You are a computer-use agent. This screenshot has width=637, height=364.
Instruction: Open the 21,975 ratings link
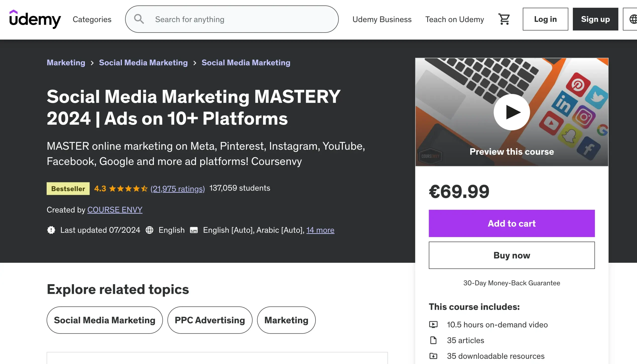(177, 189)
